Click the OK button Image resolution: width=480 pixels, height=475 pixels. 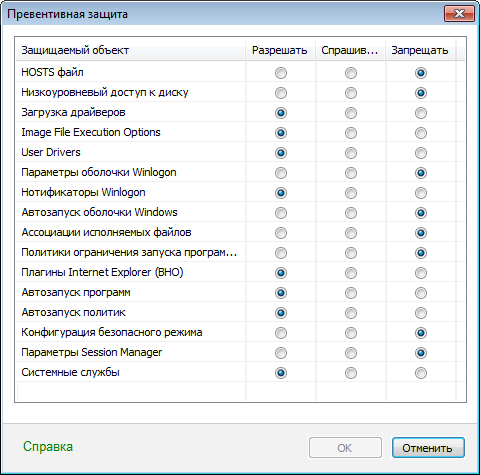[x=345, y=448]
